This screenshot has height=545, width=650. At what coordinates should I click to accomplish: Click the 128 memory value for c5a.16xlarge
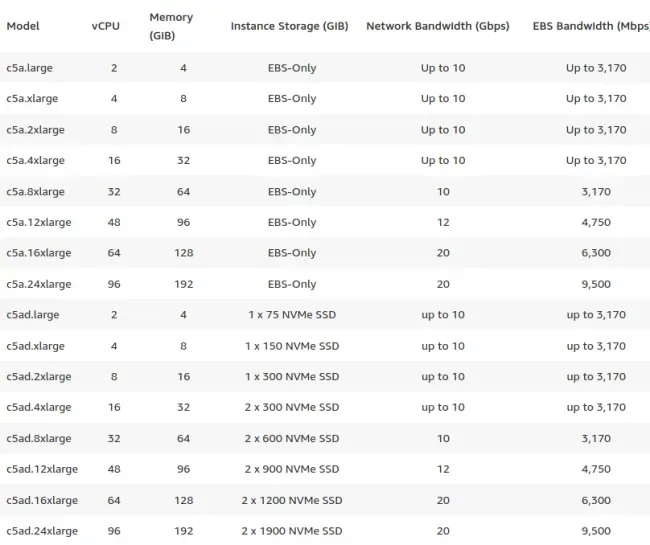click(x=184, y=253)
